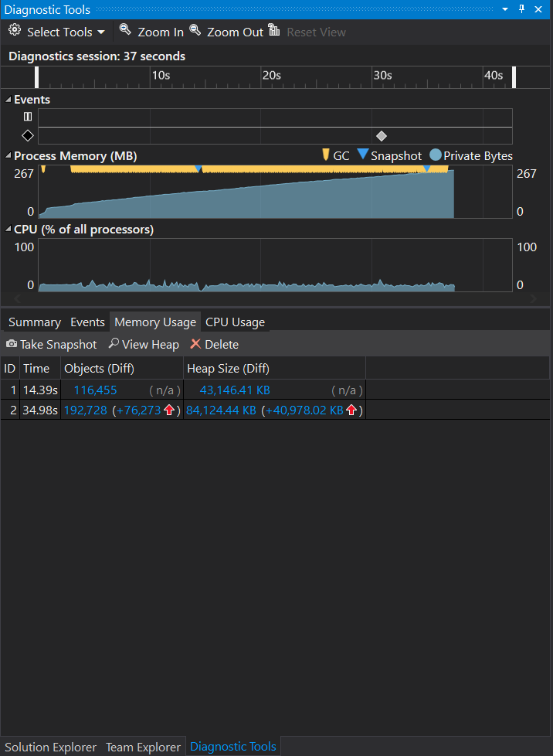Select snapshot row with time 34.98s
The width and height of the screenshot is (553, 756).
pyautogui.click(x=275, y=410)
